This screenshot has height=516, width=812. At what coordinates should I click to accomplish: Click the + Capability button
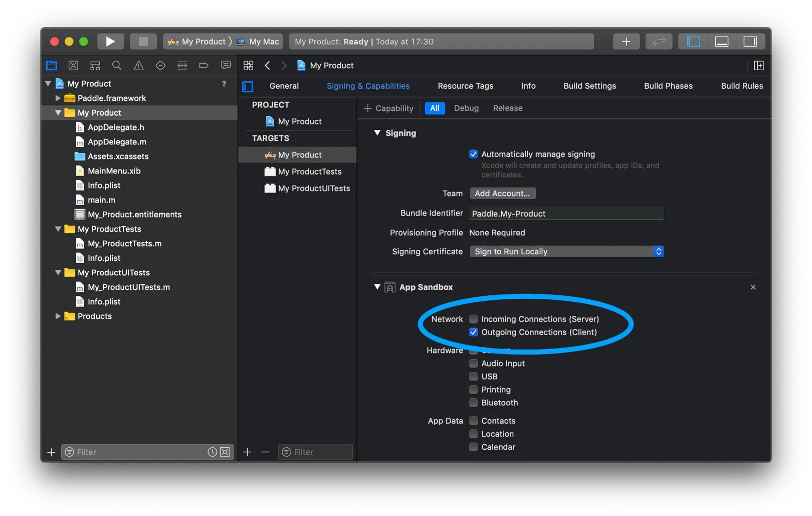(x=389, y=108)
